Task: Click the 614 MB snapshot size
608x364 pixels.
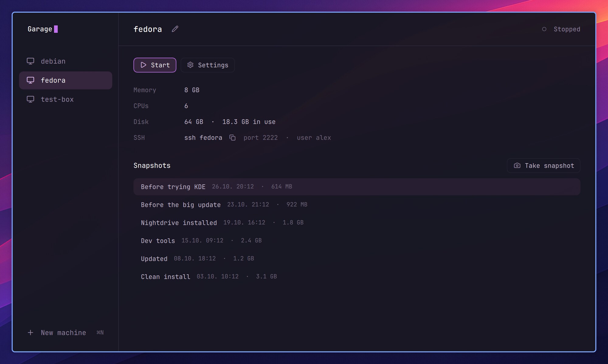Action: click(282, 186)
